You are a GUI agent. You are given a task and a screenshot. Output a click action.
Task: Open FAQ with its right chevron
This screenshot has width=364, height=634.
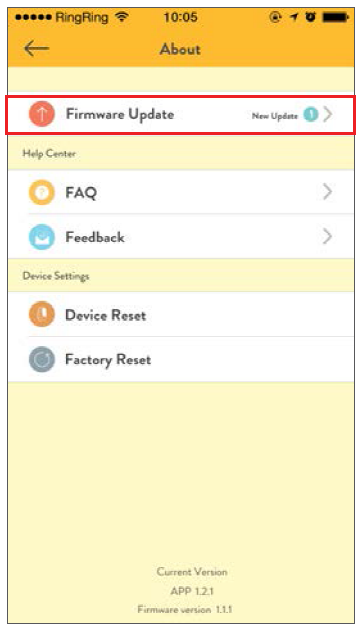coord(328,192)
